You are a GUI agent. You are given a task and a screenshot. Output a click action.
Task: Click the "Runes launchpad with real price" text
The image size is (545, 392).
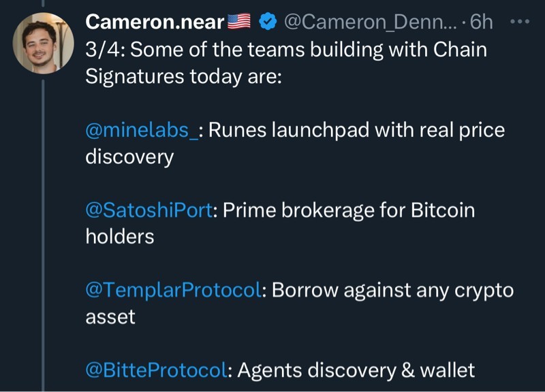coord(356,129)
